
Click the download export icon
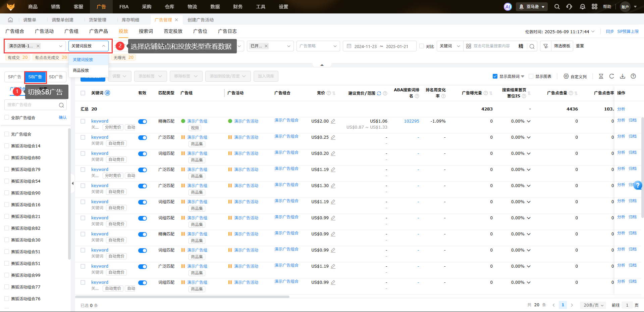click(623, 76)
